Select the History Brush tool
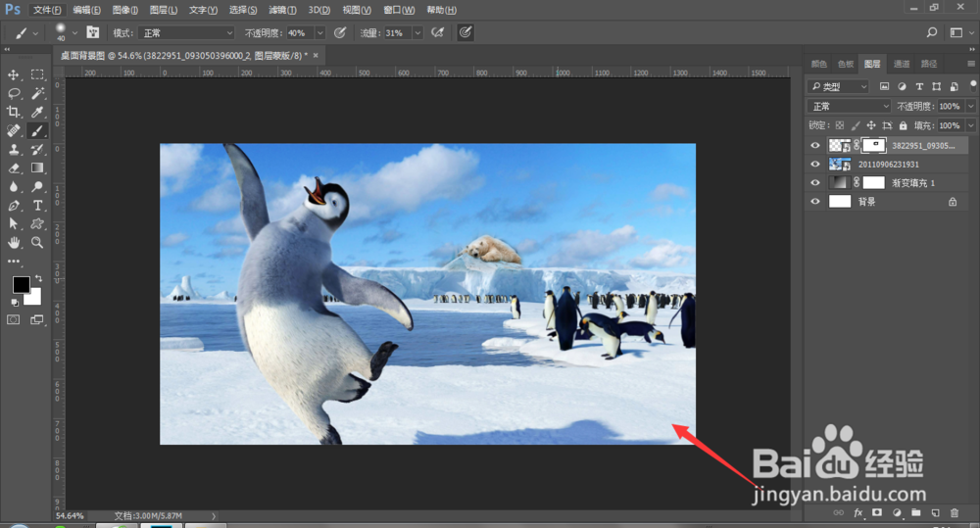 point(37,149)
